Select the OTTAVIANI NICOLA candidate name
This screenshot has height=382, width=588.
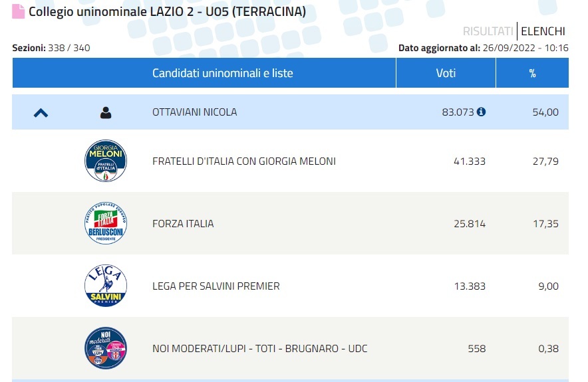point(195,112)
